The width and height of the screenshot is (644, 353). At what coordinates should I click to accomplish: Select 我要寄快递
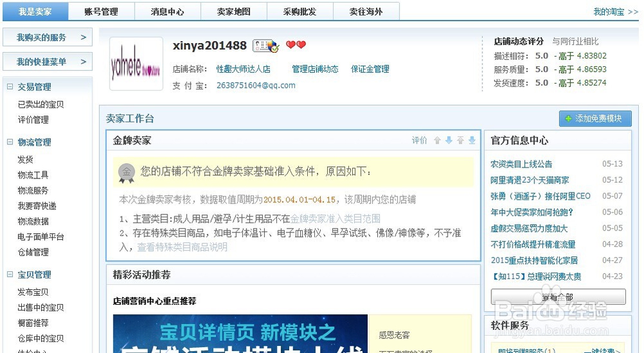coord(37,206)
